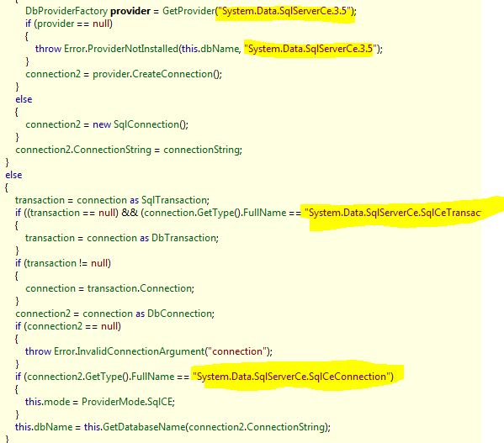The height and width of the screenshot is (443, 504).
Task: Open the GetProvider method call
Action: [x=188, y=11]
